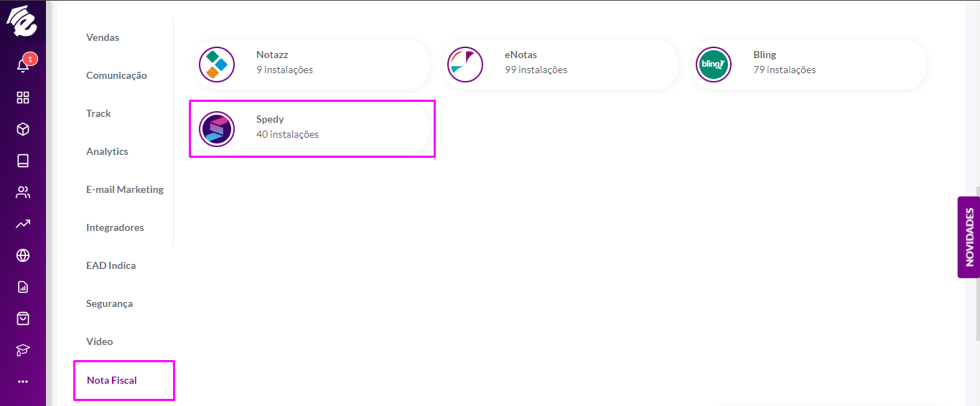Click the trending arrow icon

(23, 224)
